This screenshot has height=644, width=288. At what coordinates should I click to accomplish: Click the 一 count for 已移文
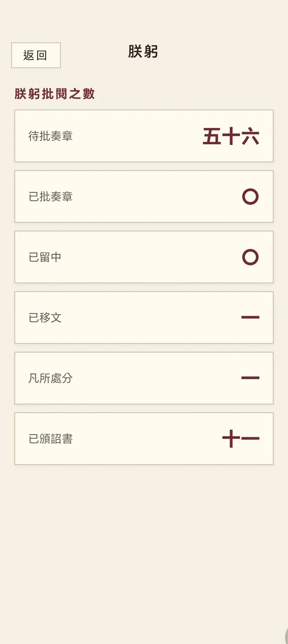[x=250, y=317]
